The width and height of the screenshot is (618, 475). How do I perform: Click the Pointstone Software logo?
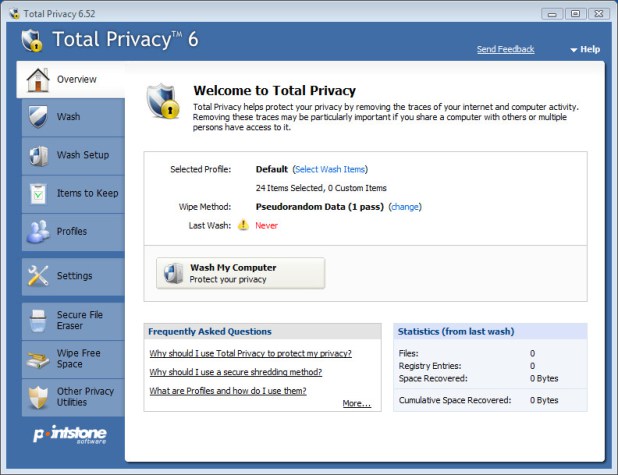point(64,434)
